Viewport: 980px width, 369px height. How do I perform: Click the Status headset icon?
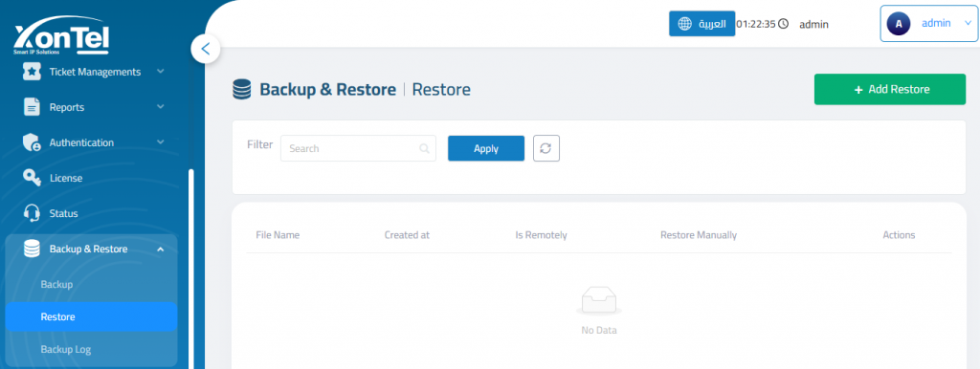pyautogui.click(x=32, y=213)
